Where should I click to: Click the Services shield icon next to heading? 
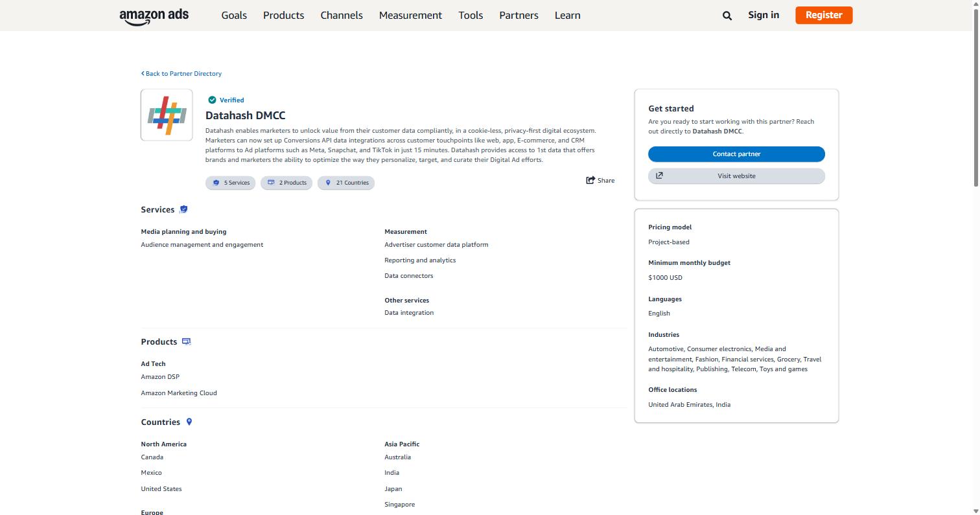click(183, 209)
